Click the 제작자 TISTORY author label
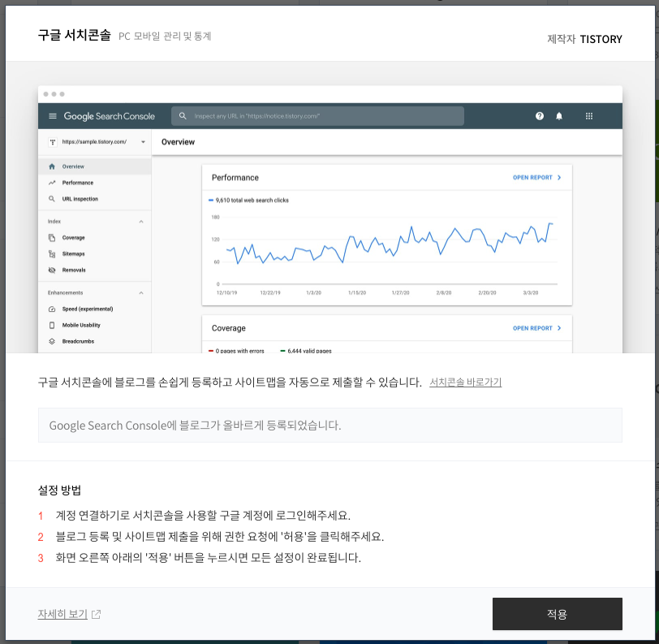This screenshot has height=644, width=659. click(x=584, y=39)
